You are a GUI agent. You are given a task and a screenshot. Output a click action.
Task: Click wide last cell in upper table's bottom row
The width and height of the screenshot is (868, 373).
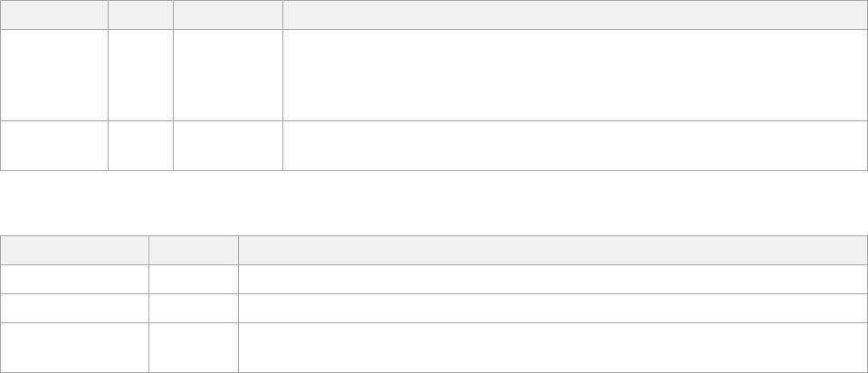tap(574, 146)
